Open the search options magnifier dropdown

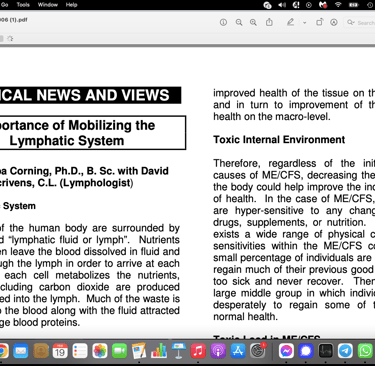pyautogui.click(x=350, y=22)
